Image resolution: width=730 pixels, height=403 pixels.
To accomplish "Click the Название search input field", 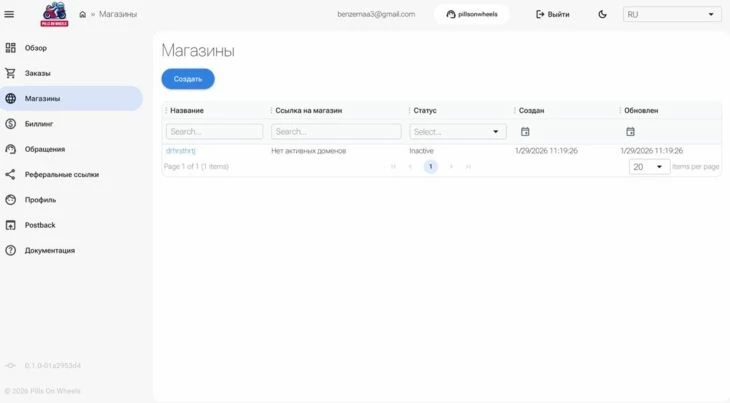I will coord(214,131).
